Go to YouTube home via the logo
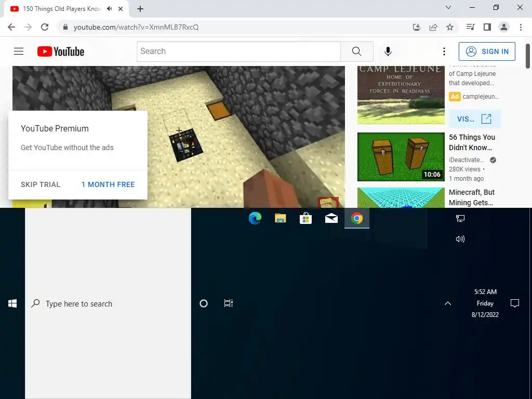 click(x=61, y=51)
